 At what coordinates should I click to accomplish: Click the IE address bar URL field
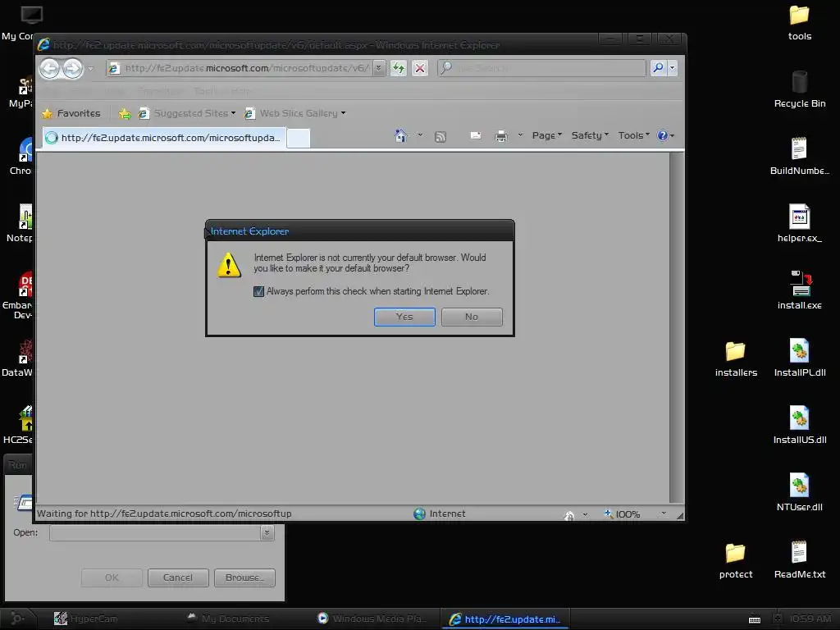pos(240,68)
